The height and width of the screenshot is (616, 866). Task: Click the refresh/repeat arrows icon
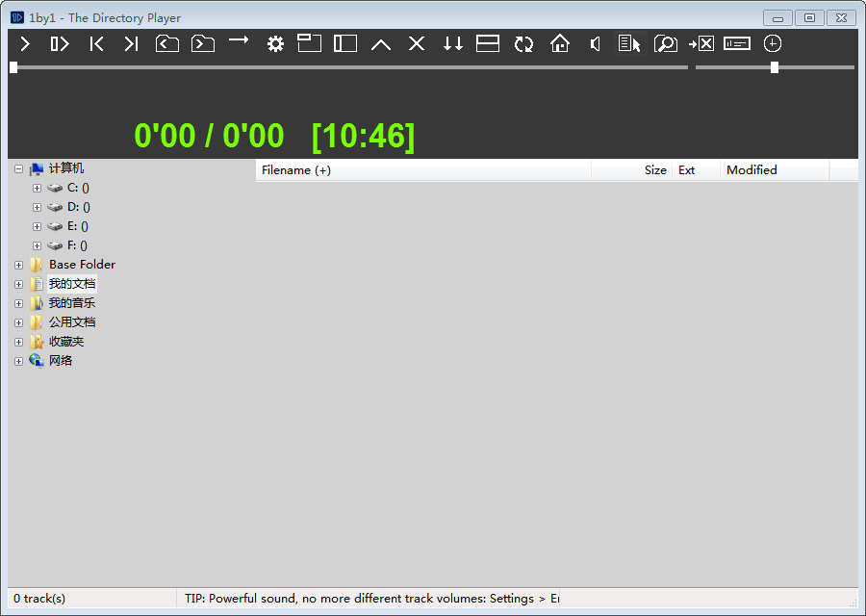click(x=523, y=44)
